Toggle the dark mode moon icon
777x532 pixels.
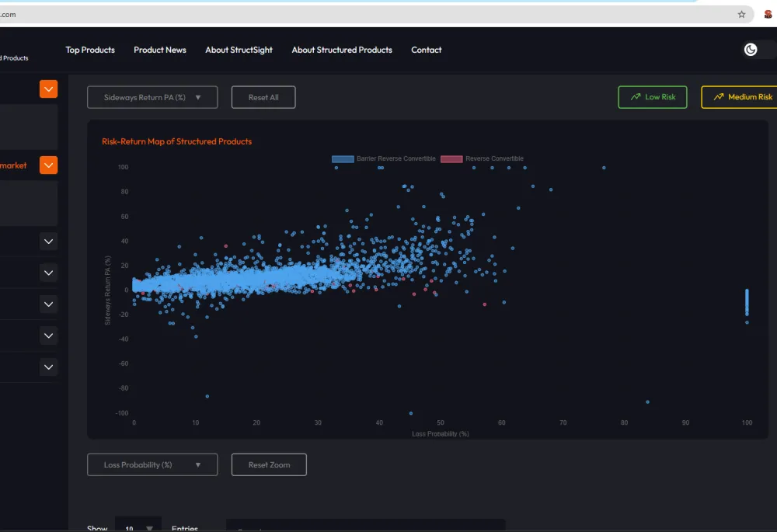[x=751, y=50]
